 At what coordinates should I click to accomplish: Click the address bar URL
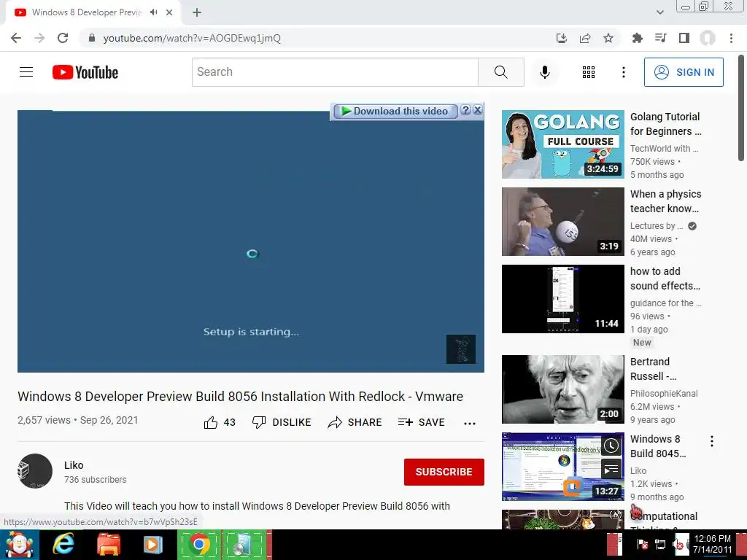pos(192,38)
